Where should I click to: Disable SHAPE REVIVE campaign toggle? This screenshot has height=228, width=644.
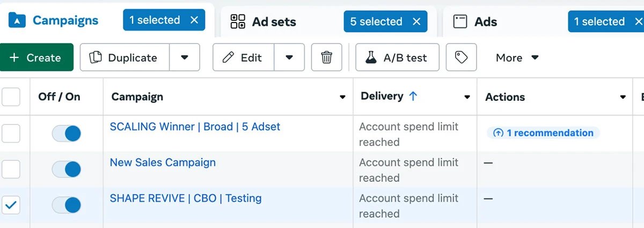[x=67, y=205]
